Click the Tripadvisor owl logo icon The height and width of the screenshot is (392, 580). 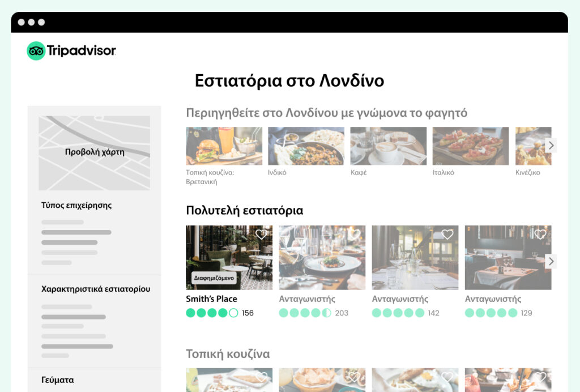36,50
